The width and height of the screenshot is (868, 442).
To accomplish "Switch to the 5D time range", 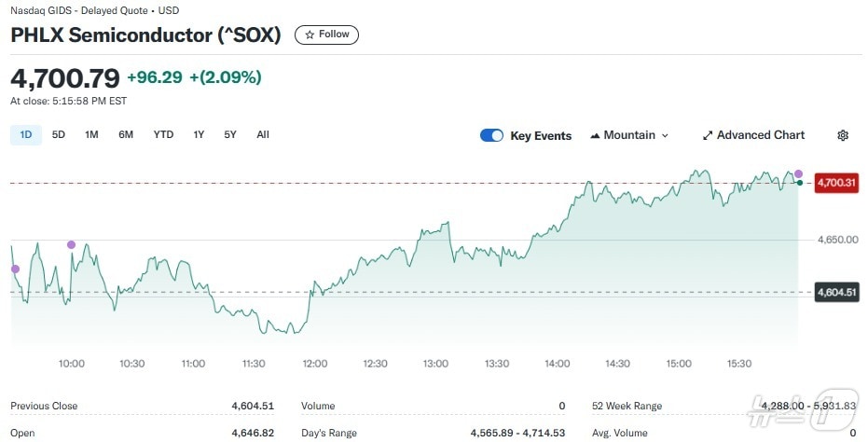I will (x=59, y=134).
